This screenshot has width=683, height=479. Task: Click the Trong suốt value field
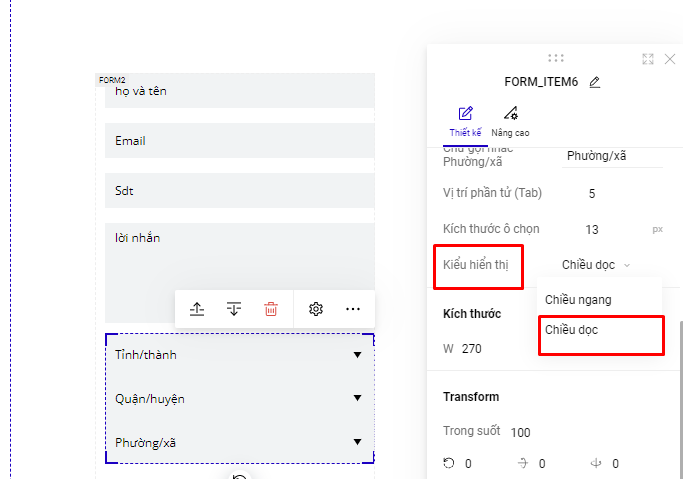(x=521, y=432)
